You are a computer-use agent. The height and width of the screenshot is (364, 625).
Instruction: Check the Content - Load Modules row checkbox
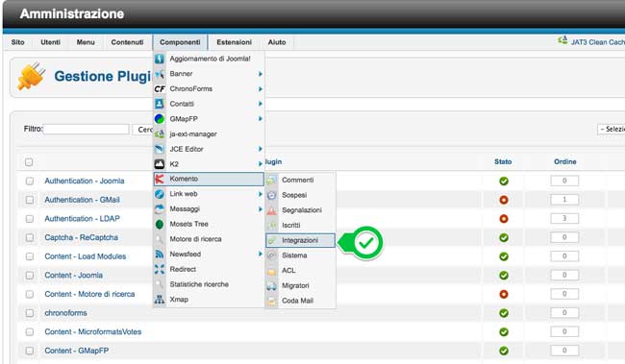coord(30,256)
